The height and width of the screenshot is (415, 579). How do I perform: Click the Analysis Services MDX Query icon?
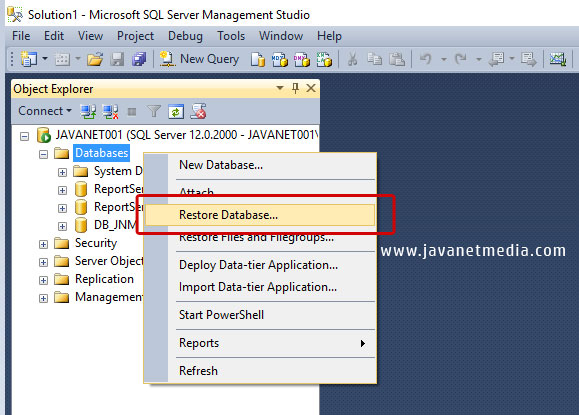coord(280,59)
